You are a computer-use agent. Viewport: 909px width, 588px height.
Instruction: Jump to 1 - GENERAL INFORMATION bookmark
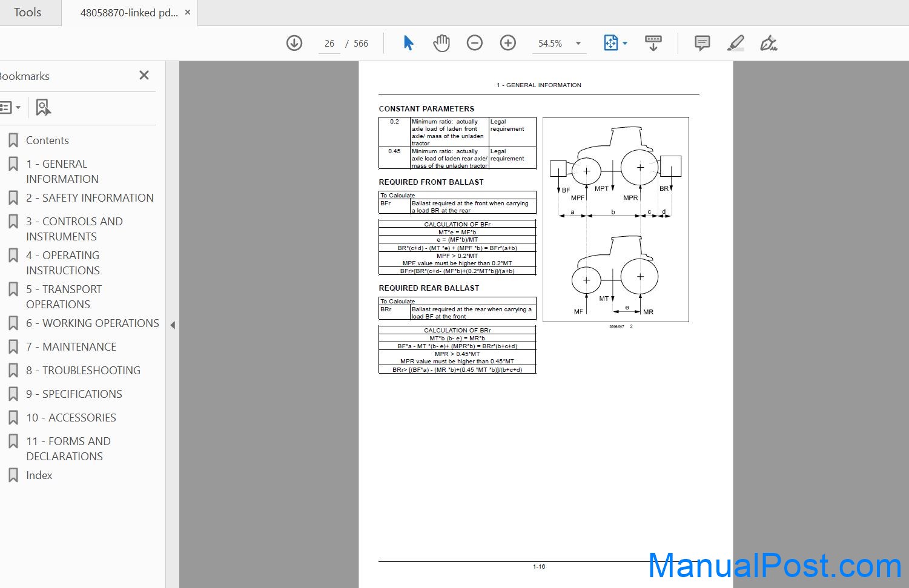62,171
